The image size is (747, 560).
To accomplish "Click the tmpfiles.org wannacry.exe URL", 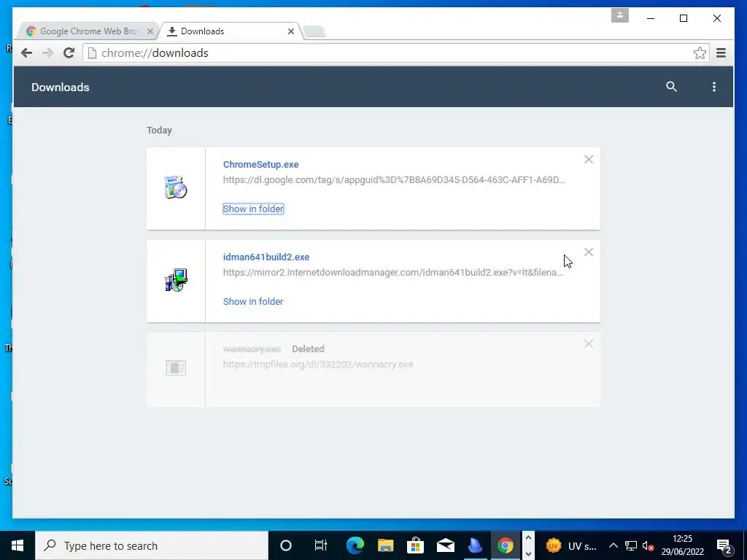I will point(318,365).
